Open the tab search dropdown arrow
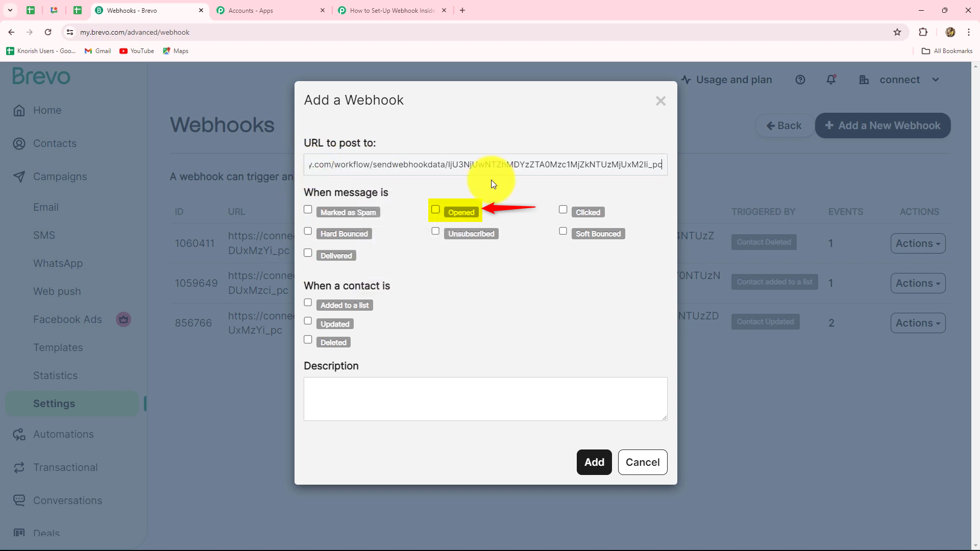 pyautogui.click(x=10, y=10)
